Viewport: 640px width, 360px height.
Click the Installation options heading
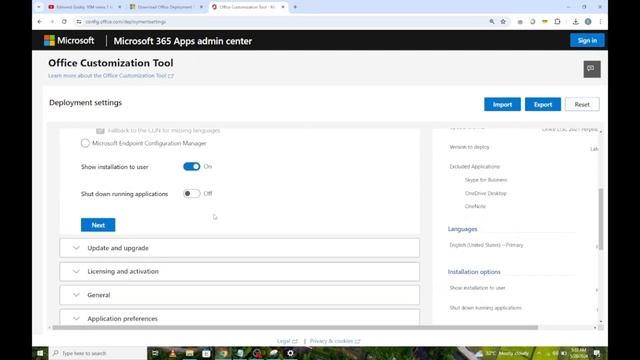click(x=474, y=272)
